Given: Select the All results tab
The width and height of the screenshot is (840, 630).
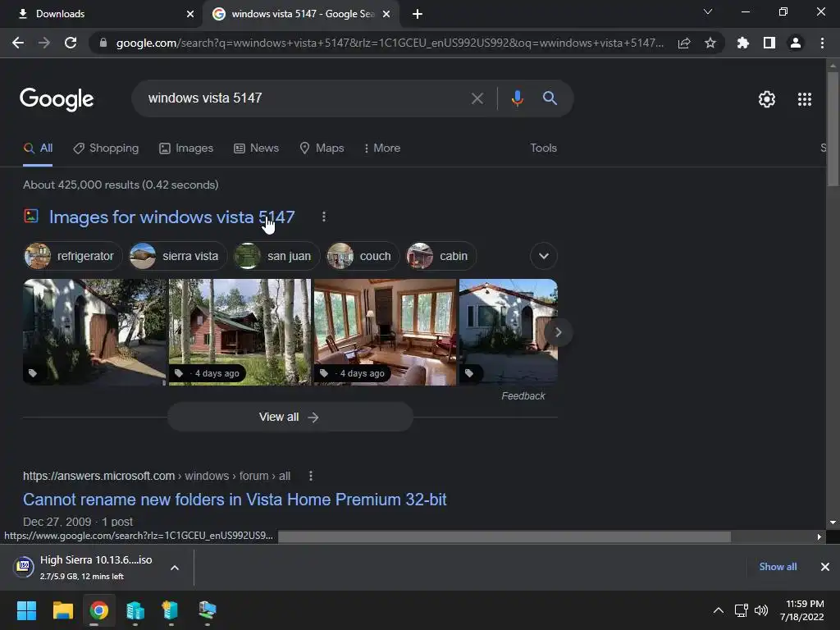Looking at the screenshot, I should click(38, 148).
